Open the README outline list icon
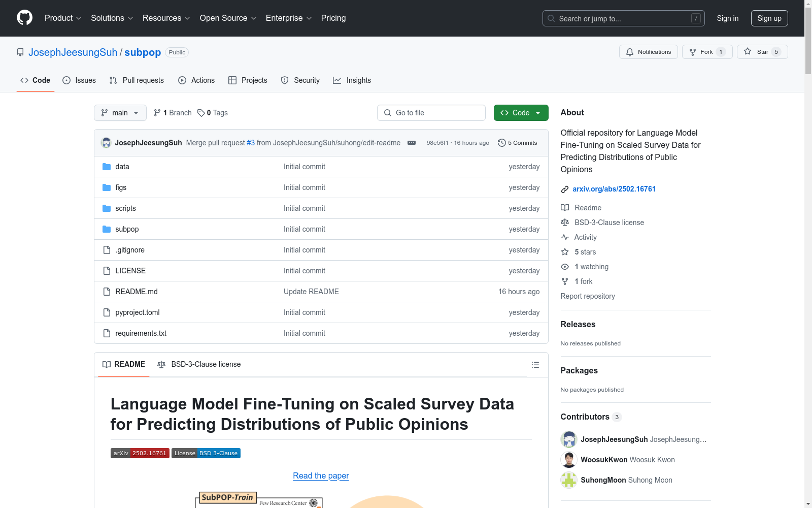 point(535,365)
